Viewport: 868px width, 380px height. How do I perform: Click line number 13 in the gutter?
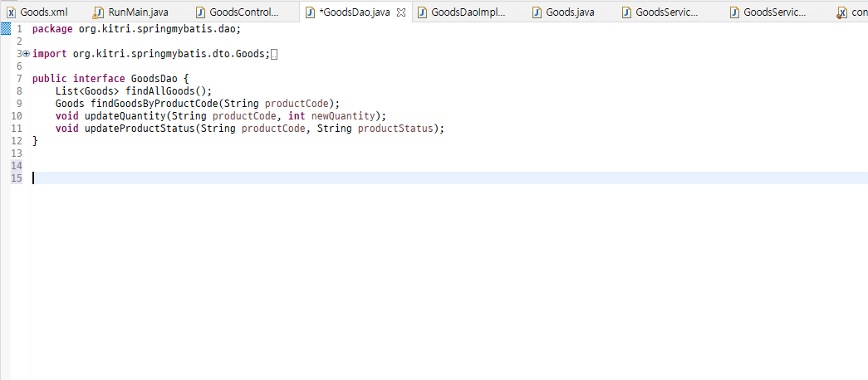pyautogui.click(x=17, y=153)
